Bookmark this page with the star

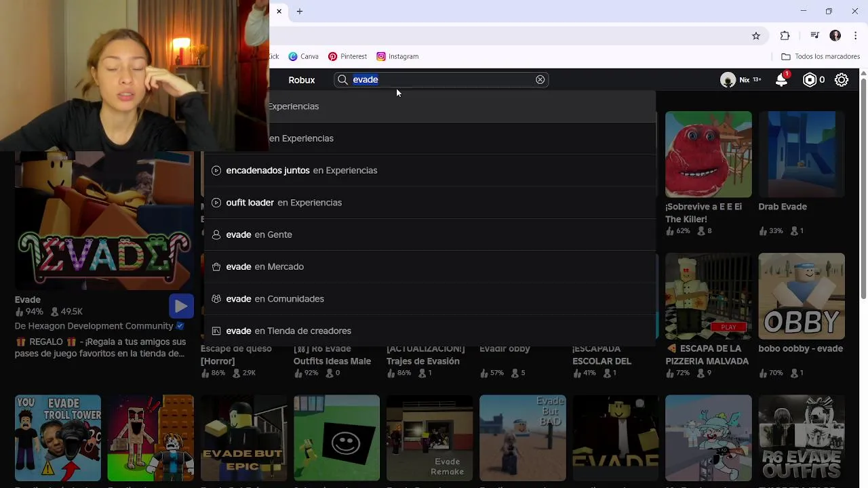[x=756, y=36]
